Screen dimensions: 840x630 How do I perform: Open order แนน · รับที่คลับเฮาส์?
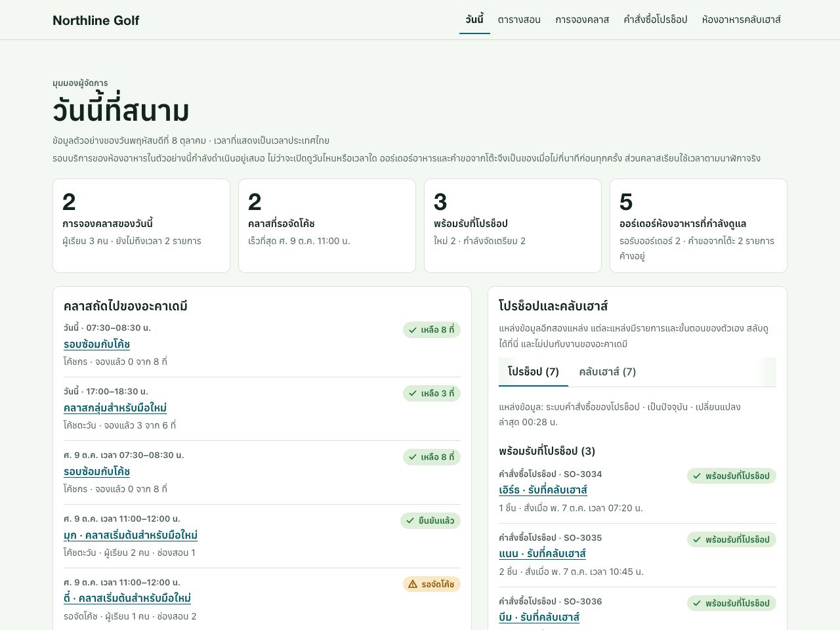point(542,554)
